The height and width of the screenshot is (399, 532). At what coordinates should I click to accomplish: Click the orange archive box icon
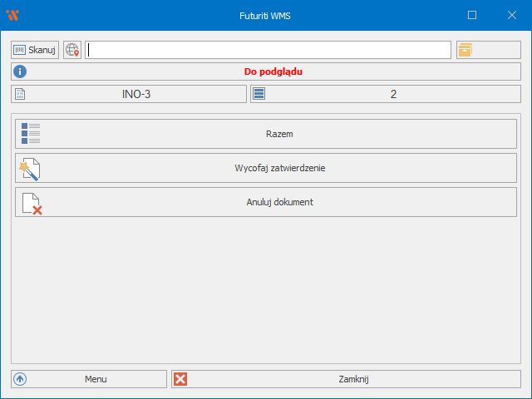(x=465, y=50)
